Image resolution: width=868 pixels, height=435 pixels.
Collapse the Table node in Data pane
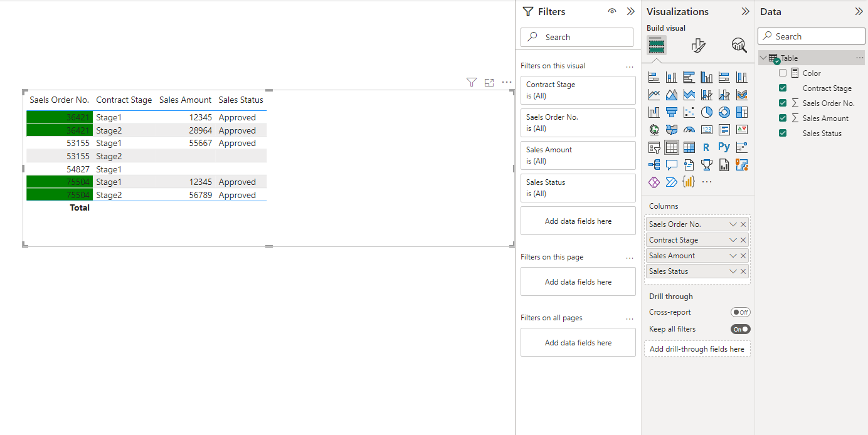(763, 58)
